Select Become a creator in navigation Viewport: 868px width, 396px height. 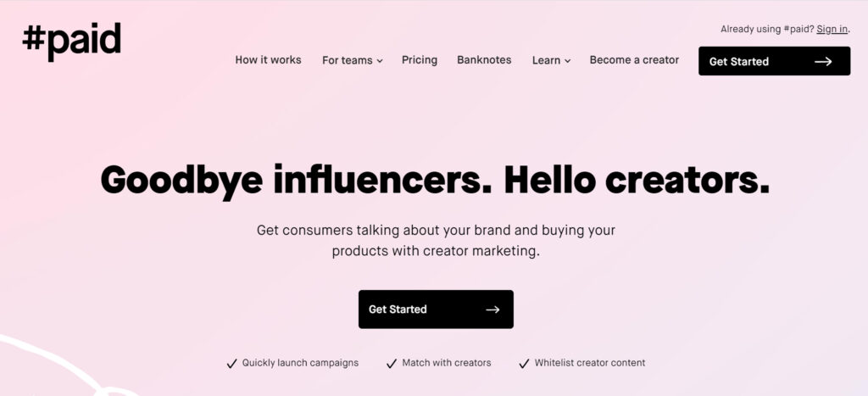(x=634, y=60)
